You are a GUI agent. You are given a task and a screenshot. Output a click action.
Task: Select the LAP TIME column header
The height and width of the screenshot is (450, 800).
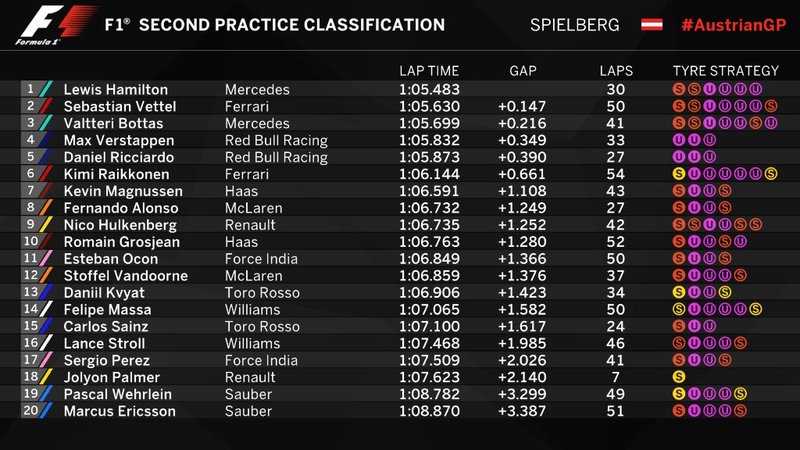coord(429,71)
